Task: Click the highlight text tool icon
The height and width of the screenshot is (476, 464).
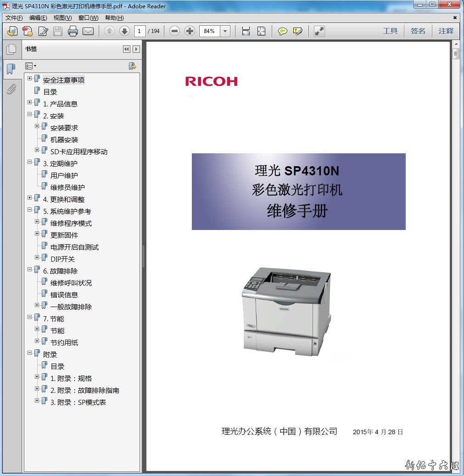Action: coord(298,31)
